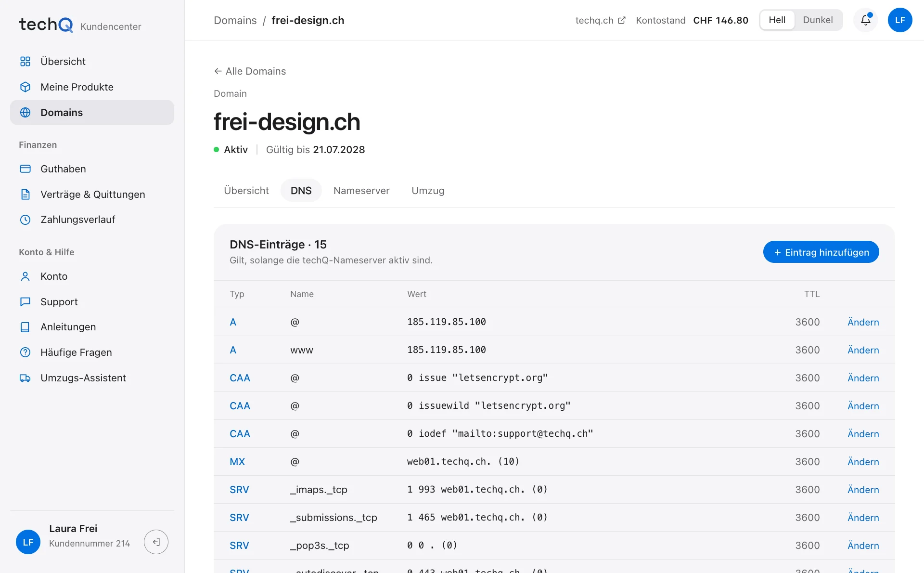This screenshot has width=924, height=573.
Task: Click the Häufige Fragen question mark icon
Action: click(25, 352)
